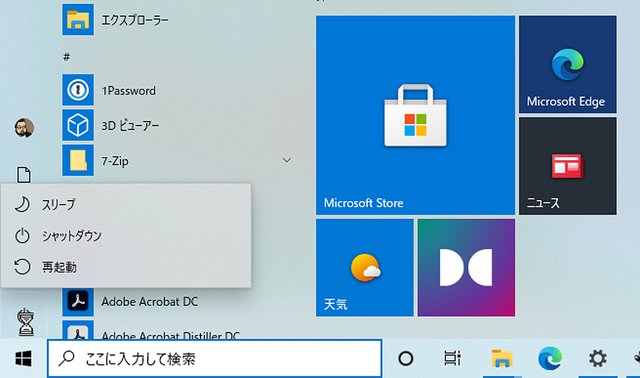The width and height of the screenshot is (640, 378).
Task: Click the hourglass icon in Start sidebar
Action: click(x=25, y=322)
